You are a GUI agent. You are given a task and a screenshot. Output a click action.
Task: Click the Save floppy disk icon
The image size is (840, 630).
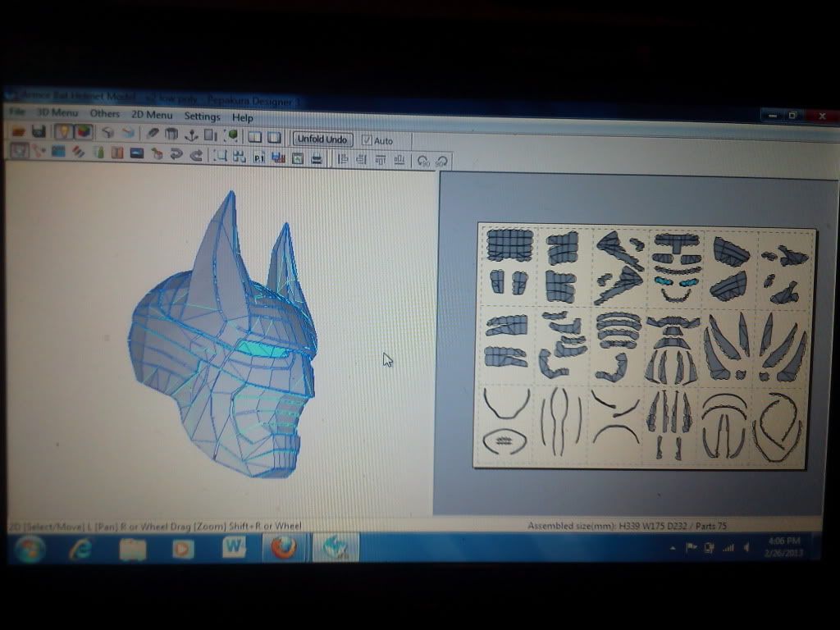coord(39,131)
